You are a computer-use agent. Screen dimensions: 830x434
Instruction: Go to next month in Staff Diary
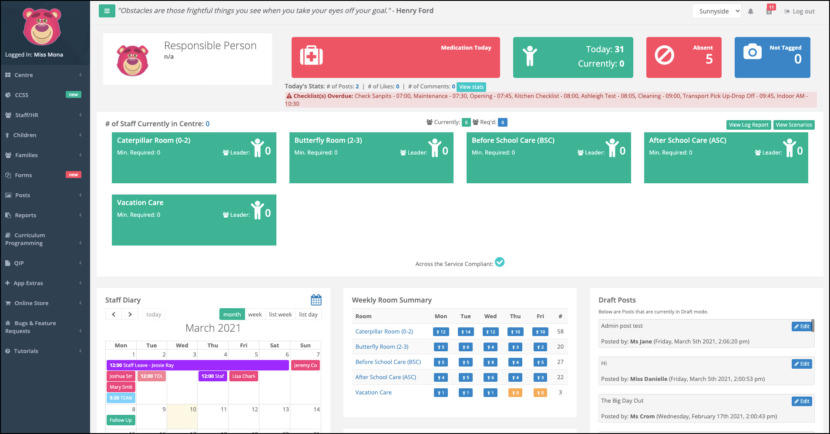[x=130, y=314]
